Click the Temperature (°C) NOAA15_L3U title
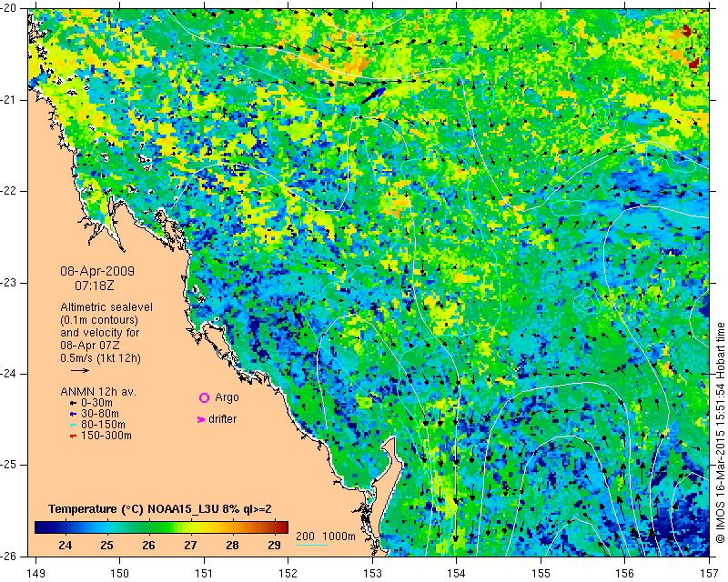Viewport: 728px width, 582px height. (x=160, y=509)
